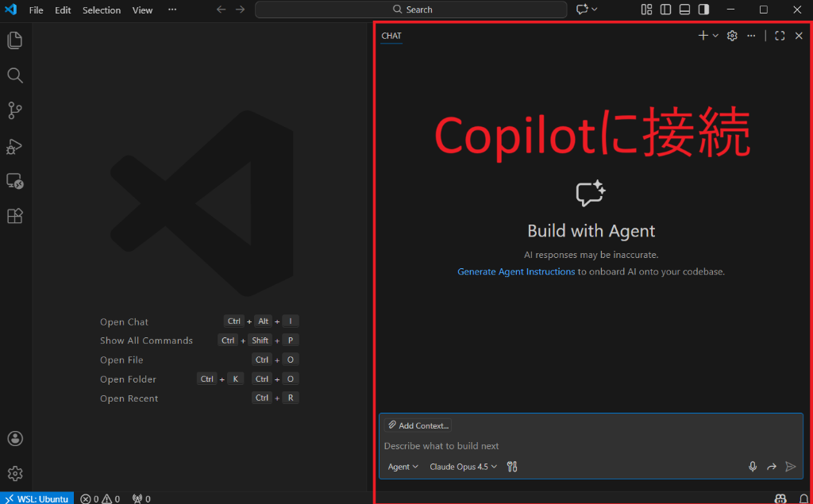This screenshot has width=813, height=504.
Task: Go forward with the right arrow
Action: coord(240,10)
